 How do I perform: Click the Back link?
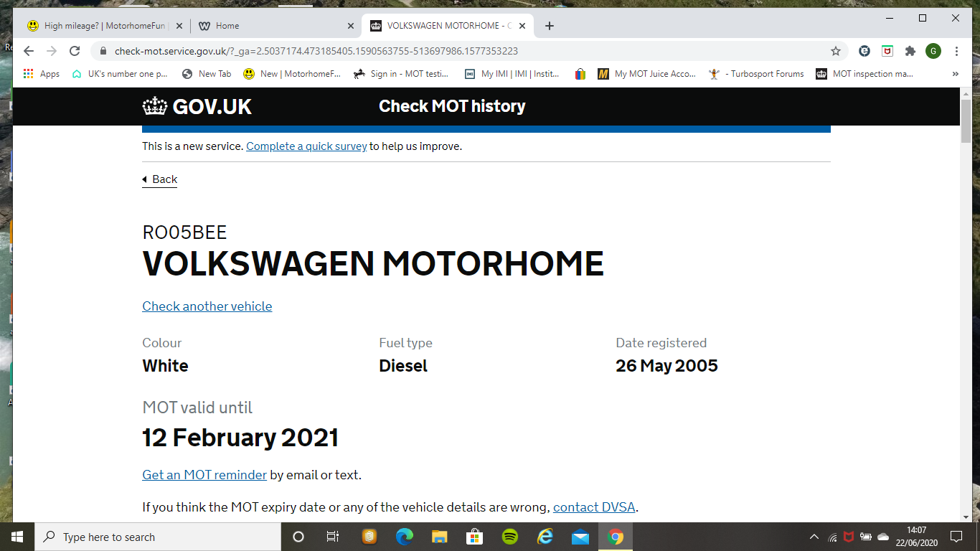[159, 179]
